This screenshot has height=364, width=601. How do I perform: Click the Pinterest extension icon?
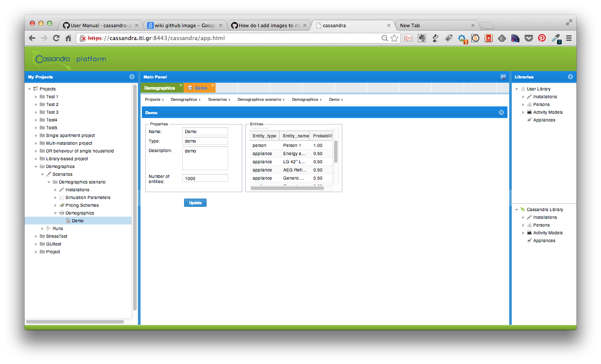click(x=542, y=38)
